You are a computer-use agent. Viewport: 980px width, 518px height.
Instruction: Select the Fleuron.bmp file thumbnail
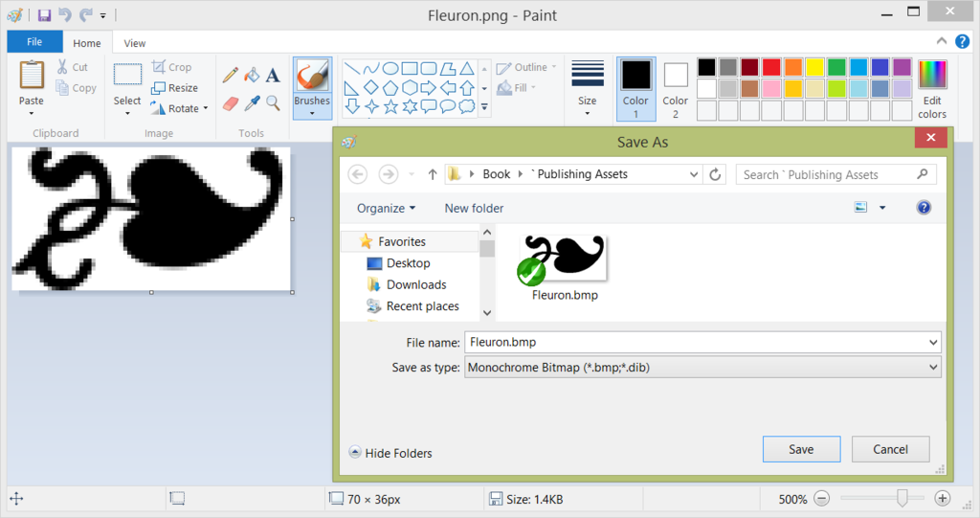[565, 260]
